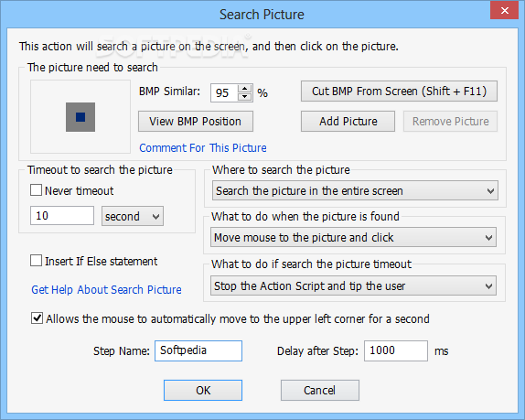Increase BMP Similar percentage with up arrow
This screenshot has width=525, height=420.
pos(245,89)
